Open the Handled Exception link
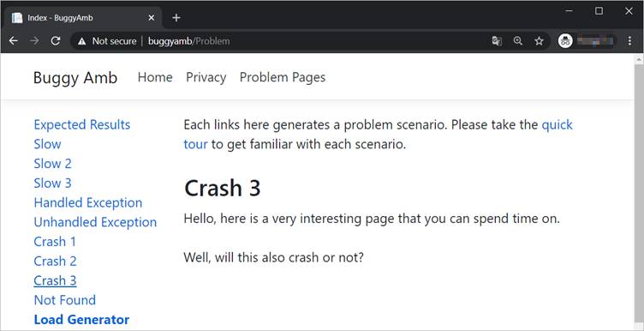This screenshot has width=644, height=331. pos(88,202)
